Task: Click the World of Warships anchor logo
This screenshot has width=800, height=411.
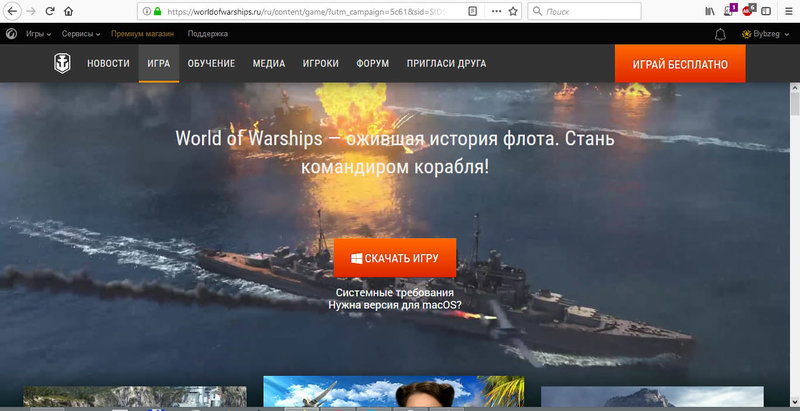Action: click(x=62, y=63)
